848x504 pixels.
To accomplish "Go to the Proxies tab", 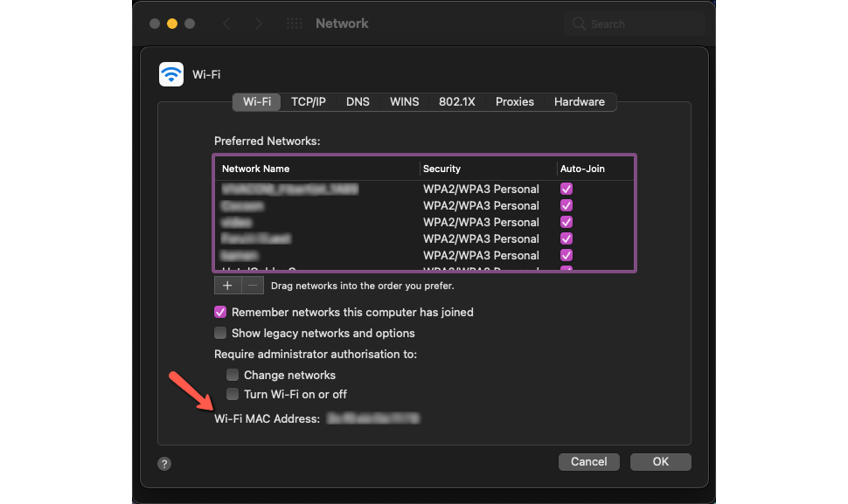I will [514, 102].
